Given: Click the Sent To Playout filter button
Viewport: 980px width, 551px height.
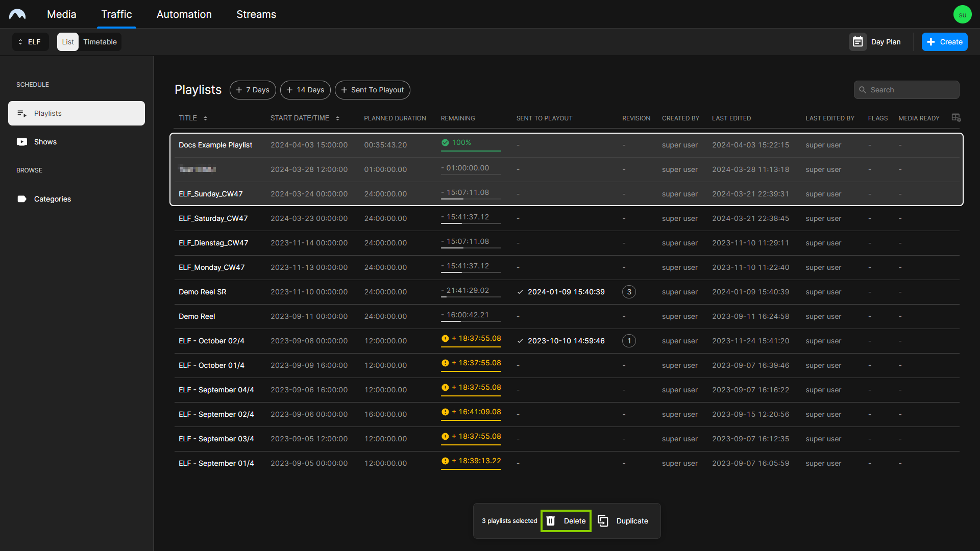Looking at the screenshot, I should tap(374, 89).
